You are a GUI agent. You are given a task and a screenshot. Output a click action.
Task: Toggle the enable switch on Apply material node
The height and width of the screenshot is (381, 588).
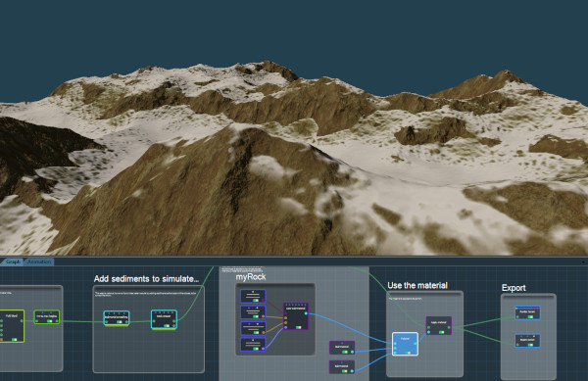click(x=441, y=332)
